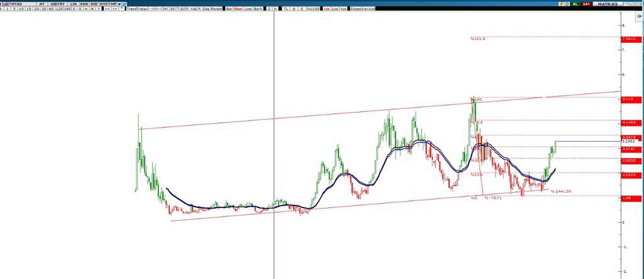644x279 pixels.
Task: Select the AY period button
Action: pos(42,4)
